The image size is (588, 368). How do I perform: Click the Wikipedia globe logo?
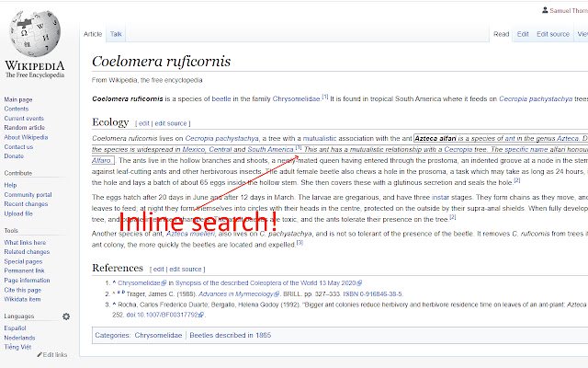[35, 34]
